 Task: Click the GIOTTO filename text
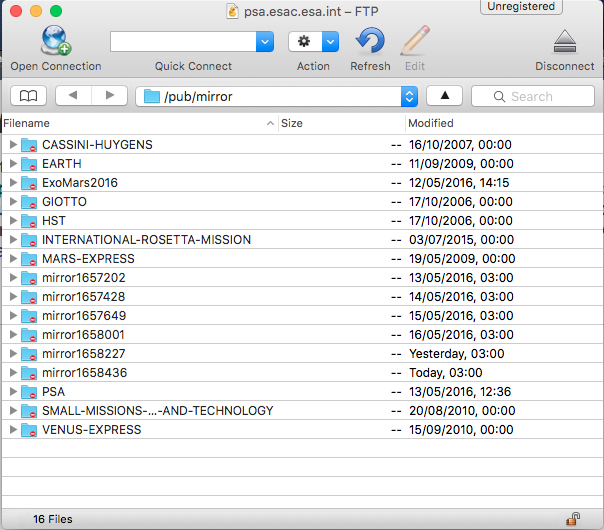[x=64, y=202]
